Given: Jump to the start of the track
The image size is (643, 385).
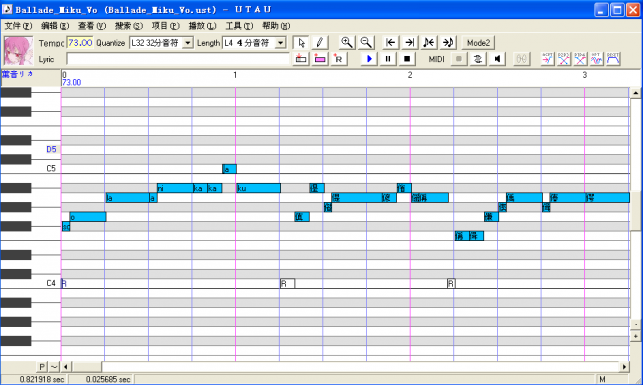Looking at the screenshot, I should pyautogui.click(x=390, y=43).
